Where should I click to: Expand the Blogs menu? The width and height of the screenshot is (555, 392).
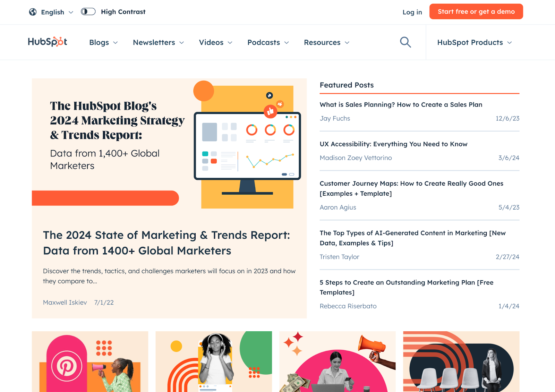[x=103, y=42]
